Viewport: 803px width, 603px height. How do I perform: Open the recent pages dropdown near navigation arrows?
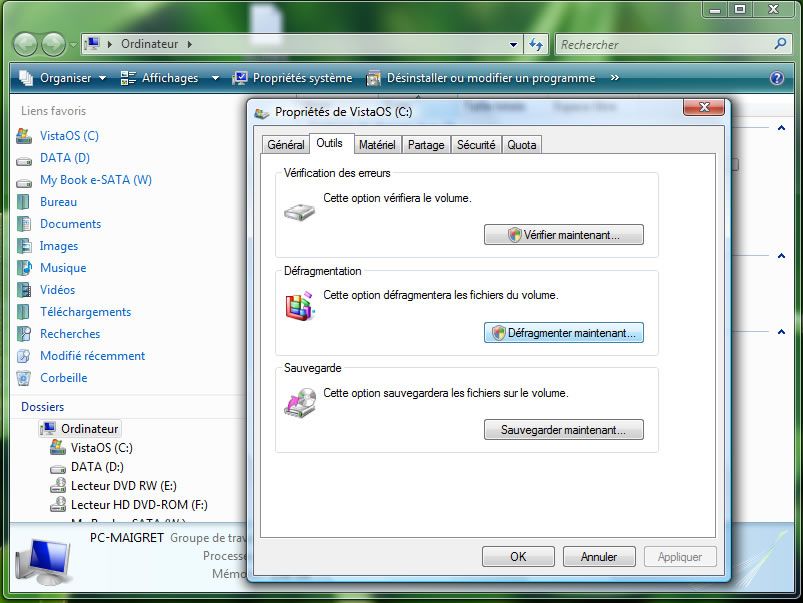73,45
